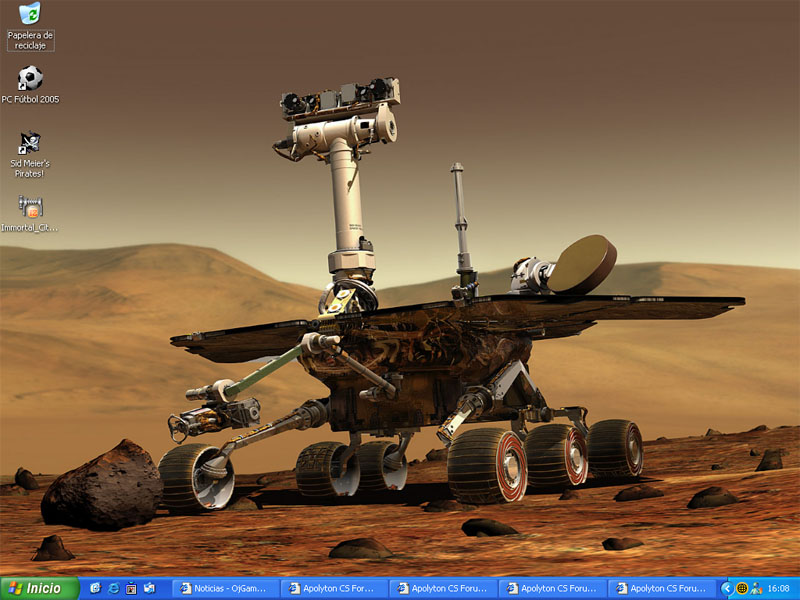This screenshot has height=600, width=800.
Task: Select the Sid Meier's Pirates! shortcut icon
Action: (x=30, y=144)
